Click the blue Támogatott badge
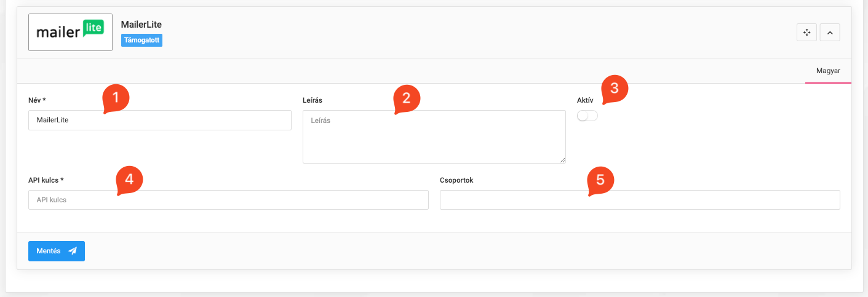This screenshot has height=297, width=868. pyautogui.click(x=141, y=40)
